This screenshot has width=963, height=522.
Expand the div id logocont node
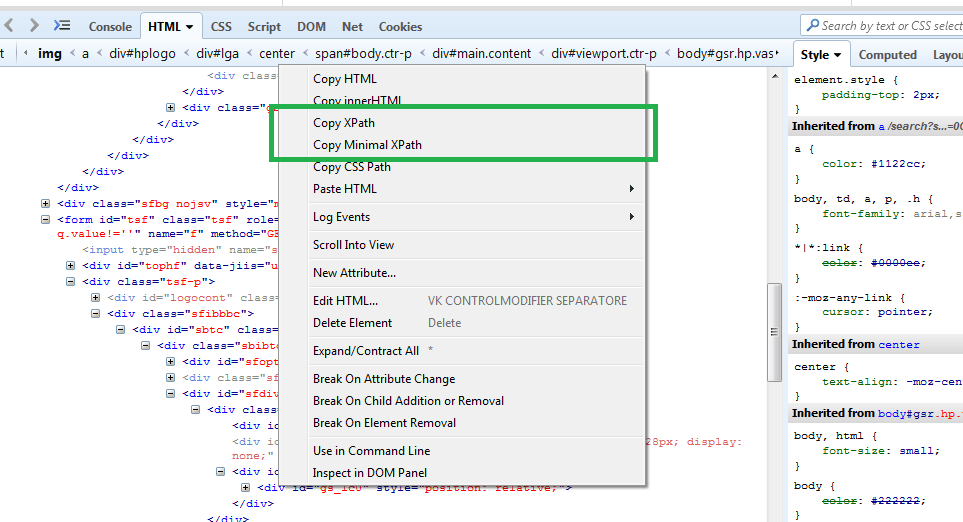tap(96, 298)
